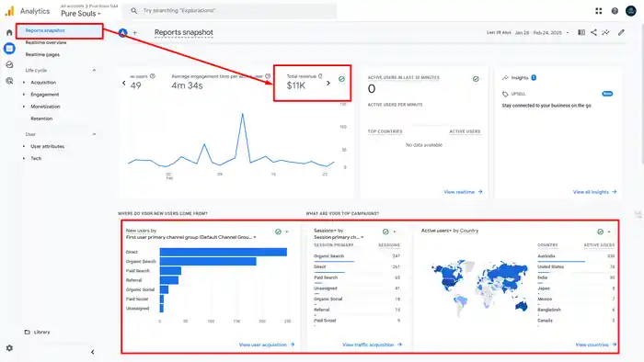Click the green data quality check on overview card

341,79
